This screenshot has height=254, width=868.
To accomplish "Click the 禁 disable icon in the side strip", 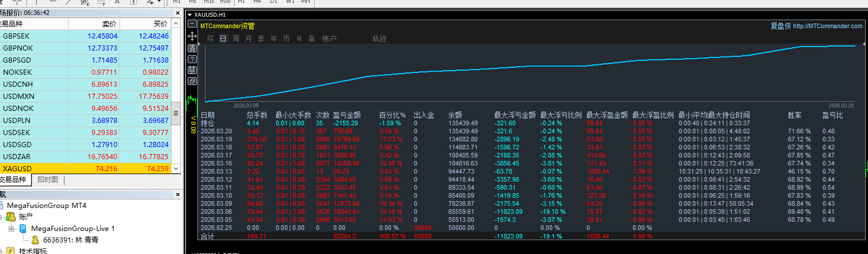I will 192,70.
